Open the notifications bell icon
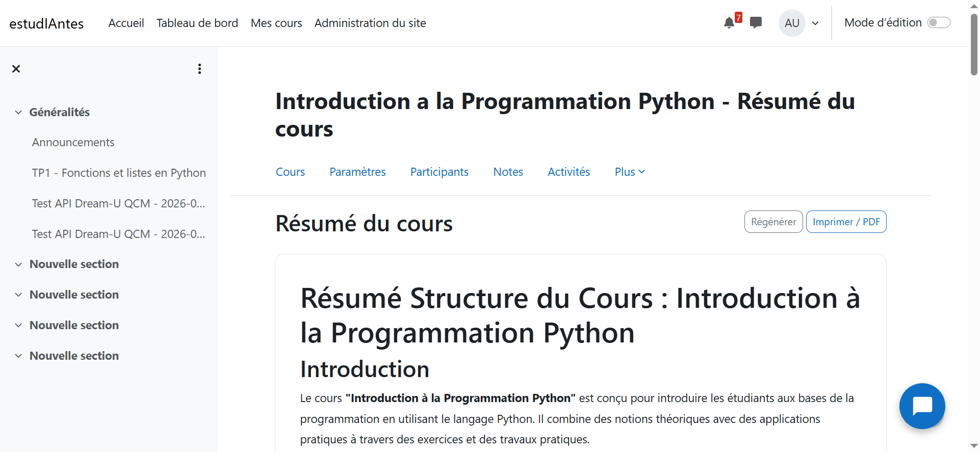 [729, 23]
